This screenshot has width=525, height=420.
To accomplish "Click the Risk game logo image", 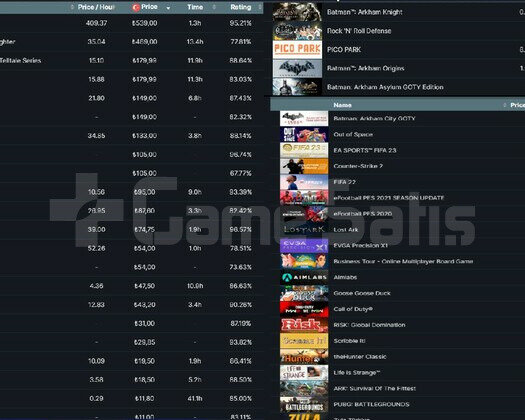I will [304, 325].
